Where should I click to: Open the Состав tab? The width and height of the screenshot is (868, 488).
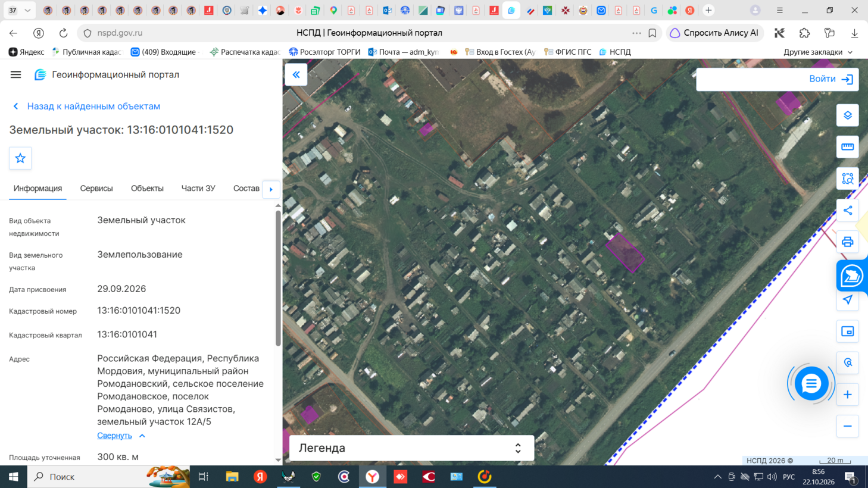246,189
